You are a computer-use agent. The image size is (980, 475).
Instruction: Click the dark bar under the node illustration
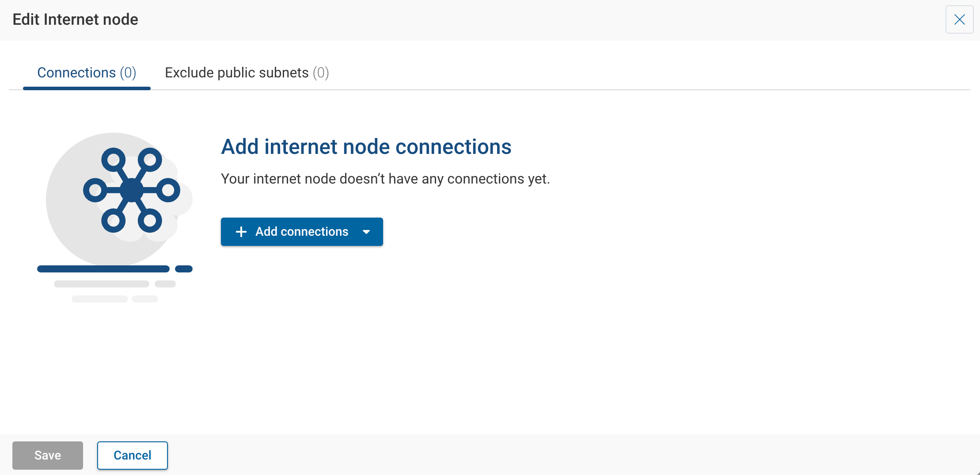point(103,268)
